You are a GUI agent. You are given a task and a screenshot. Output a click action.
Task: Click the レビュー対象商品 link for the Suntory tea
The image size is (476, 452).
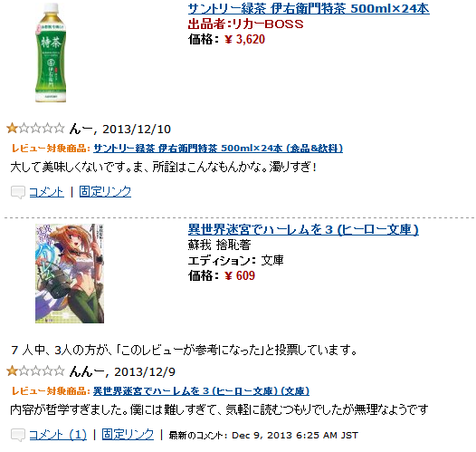(218, 149)
